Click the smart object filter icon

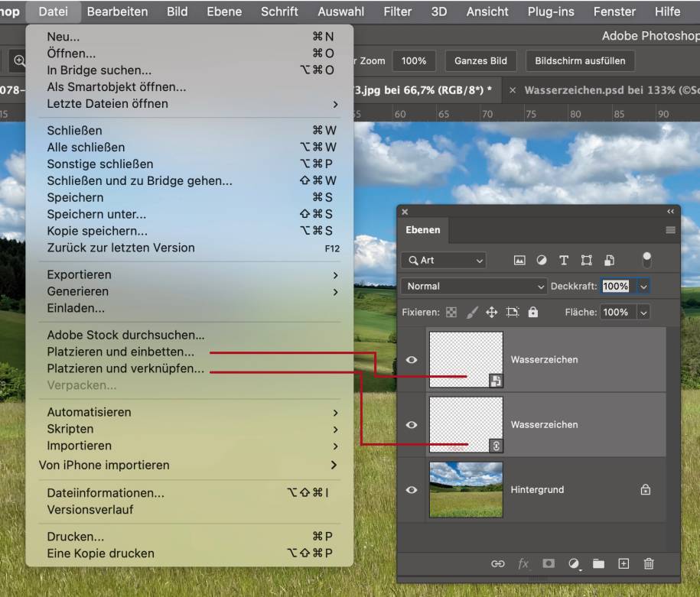pyautogui.click(x=610, y=260)
